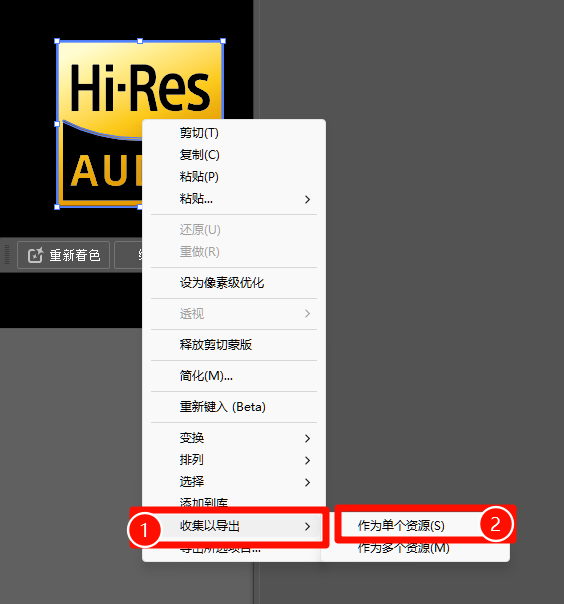Screen dimensions: 564x604
Task: Choose 复制(C) from the context menu
Action: click(234, 155)
